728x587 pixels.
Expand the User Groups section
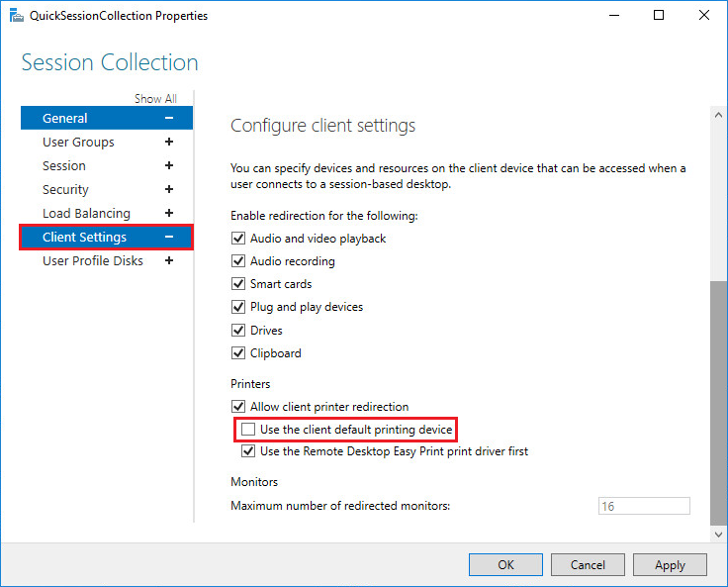pyautogui.click(x=169, y=143)
